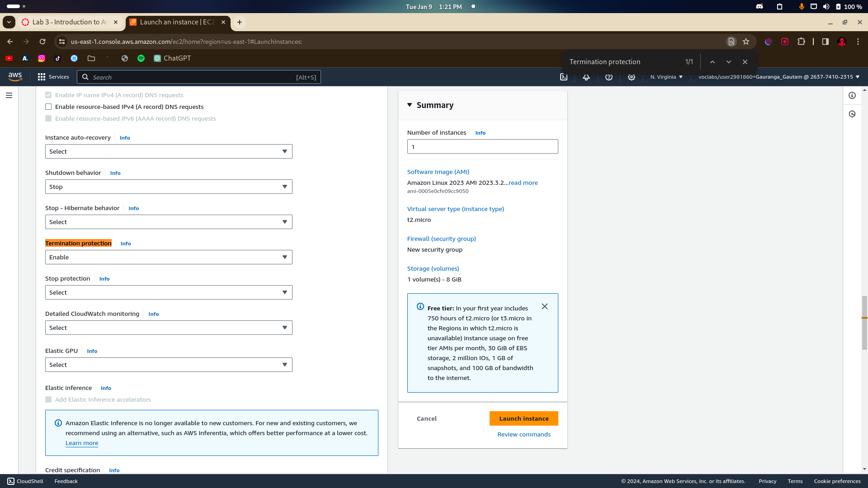Viewport: 868px width, 488px height.
Task: Open AWS console settings gear icon
Action: click(x=632, y=77)
